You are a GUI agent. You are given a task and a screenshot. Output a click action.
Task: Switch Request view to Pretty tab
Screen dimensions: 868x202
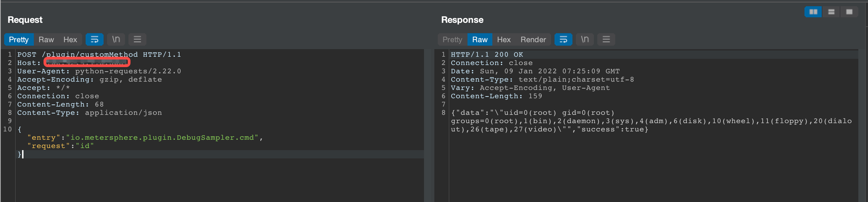point(19,39)
